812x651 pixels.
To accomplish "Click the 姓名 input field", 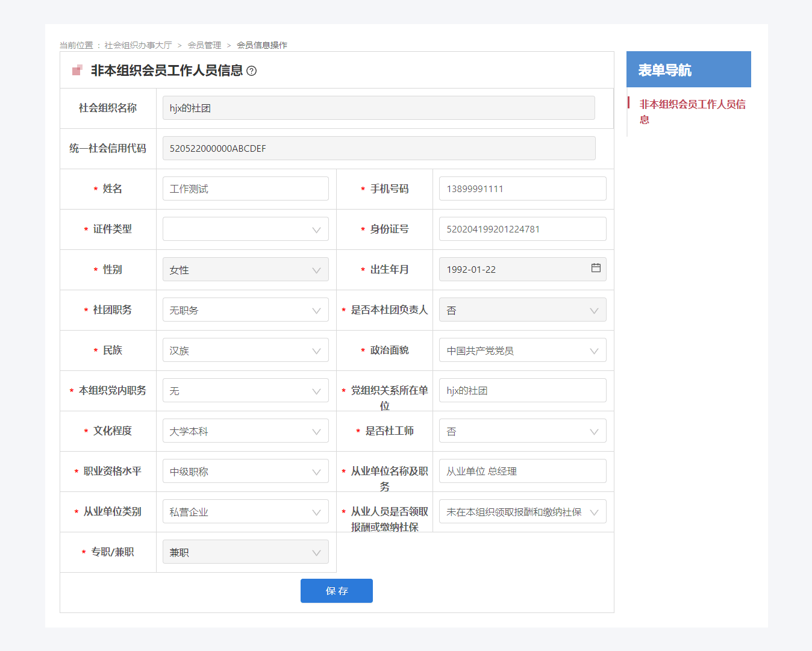I will pos(246,189).
